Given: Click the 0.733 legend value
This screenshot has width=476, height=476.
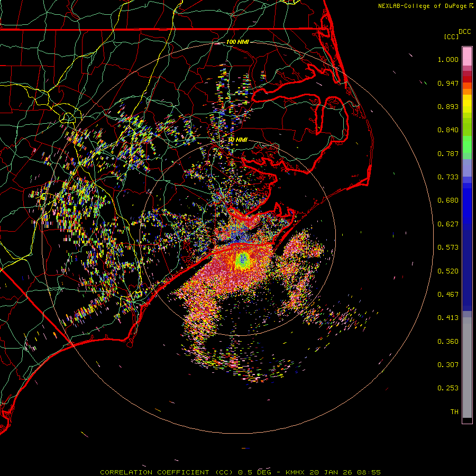Looking at the screenshot, I should pyautogui.click(x=448, y=177).
